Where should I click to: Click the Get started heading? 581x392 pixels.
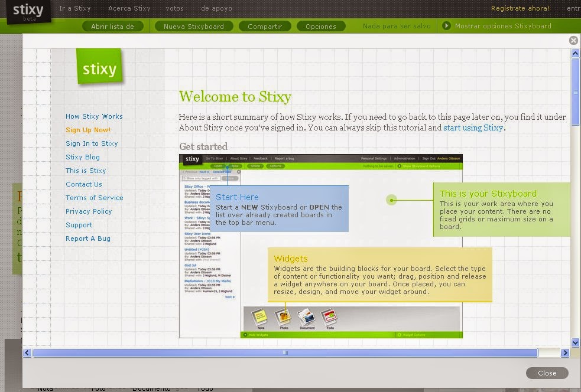(203, 146)
